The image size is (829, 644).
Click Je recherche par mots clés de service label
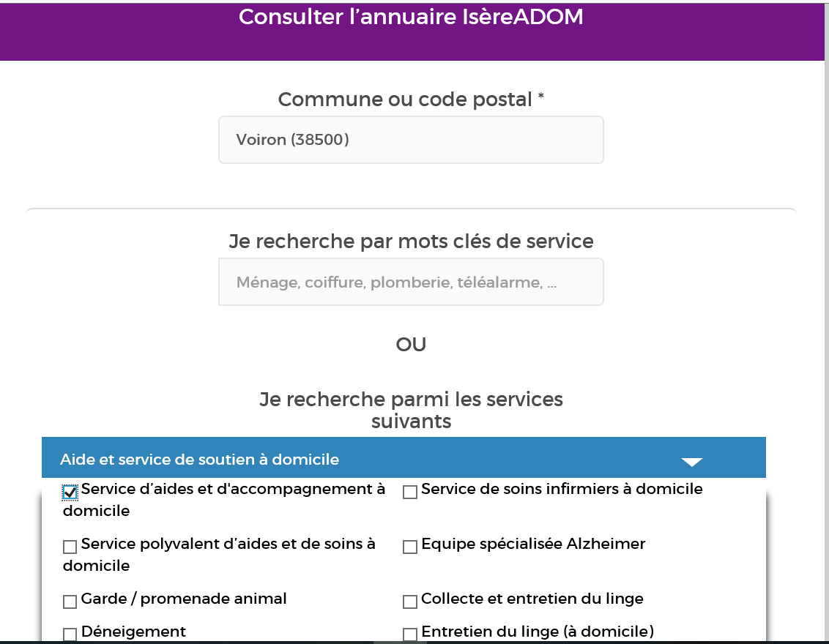point(411,241)
